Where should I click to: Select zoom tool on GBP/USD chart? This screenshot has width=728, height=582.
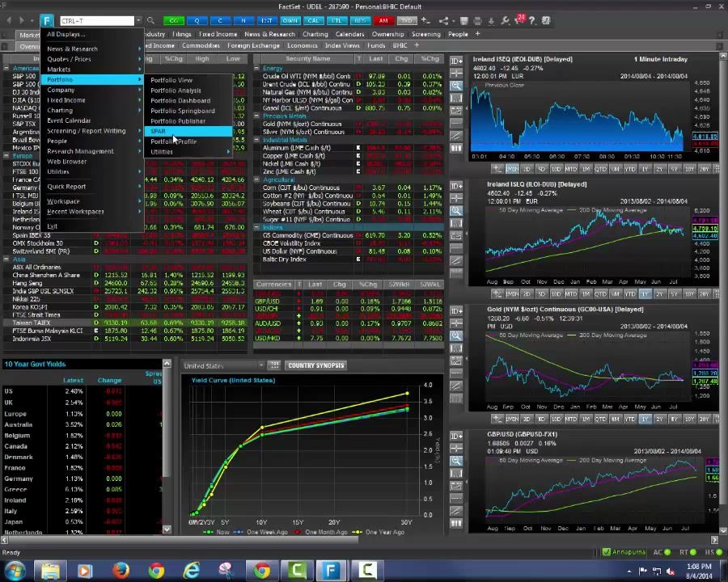click(456, 461)
